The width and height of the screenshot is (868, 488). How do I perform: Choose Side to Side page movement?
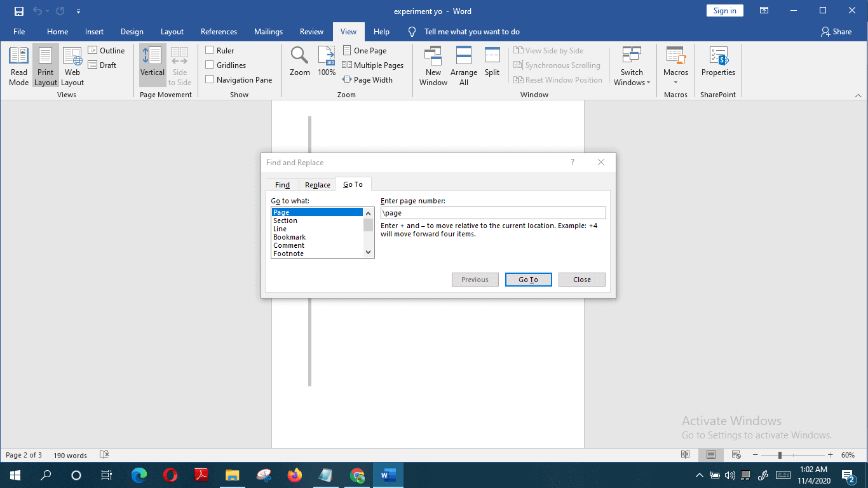(180, 66)
